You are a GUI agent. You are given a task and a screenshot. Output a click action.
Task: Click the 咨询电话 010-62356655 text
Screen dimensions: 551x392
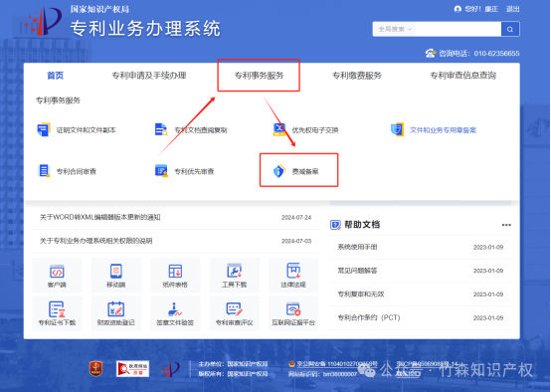479,54
